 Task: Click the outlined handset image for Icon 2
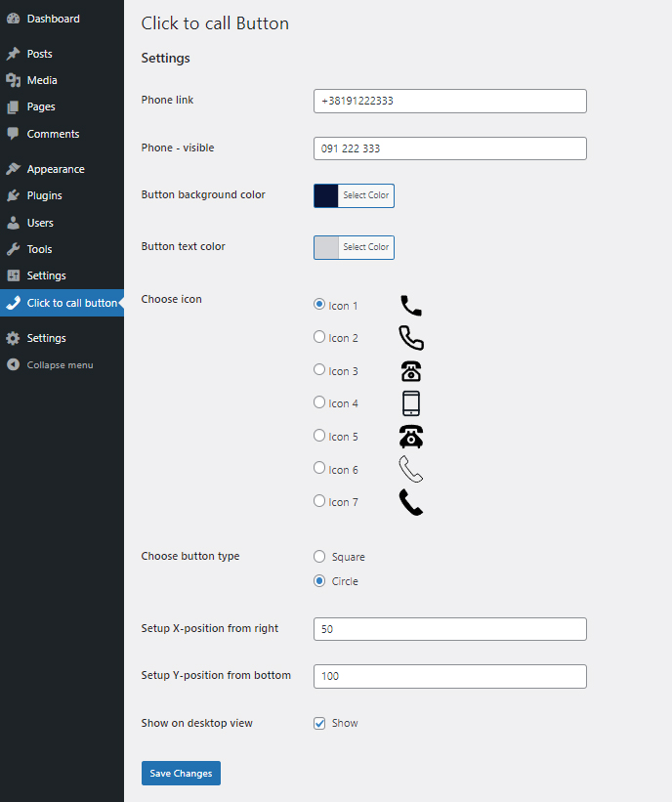(x=411, y=338)
